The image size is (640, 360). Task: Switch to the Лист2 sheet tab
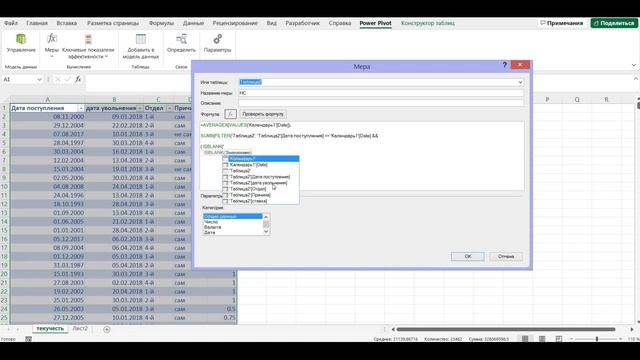(80, 329)
